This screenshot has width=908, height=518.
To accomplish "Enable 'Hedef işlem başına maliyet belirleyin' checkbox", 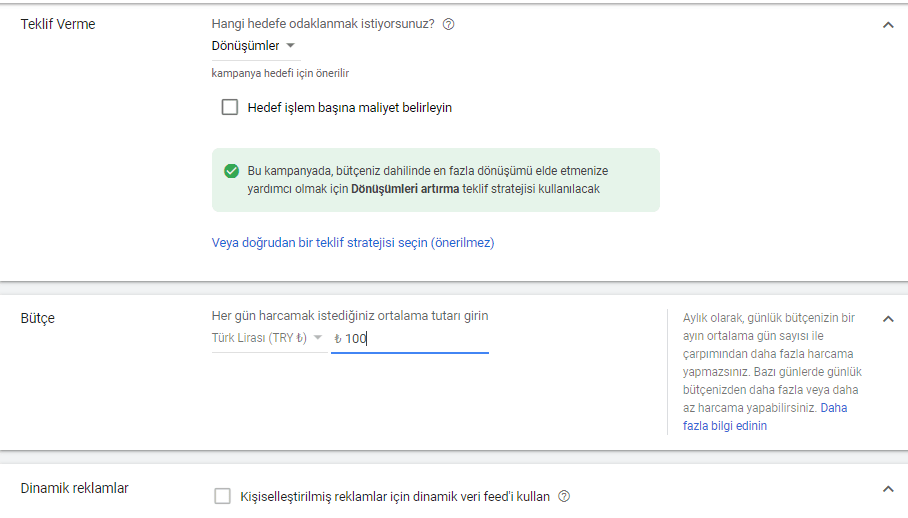I will 230,107.
